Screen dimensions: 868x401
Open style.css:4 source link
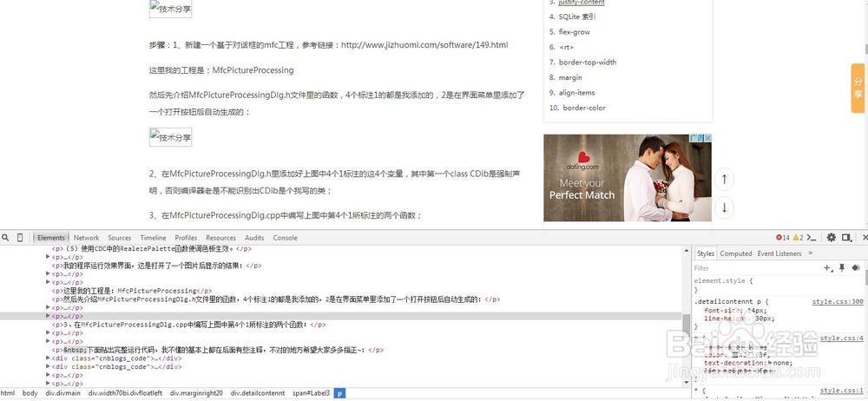841,338
